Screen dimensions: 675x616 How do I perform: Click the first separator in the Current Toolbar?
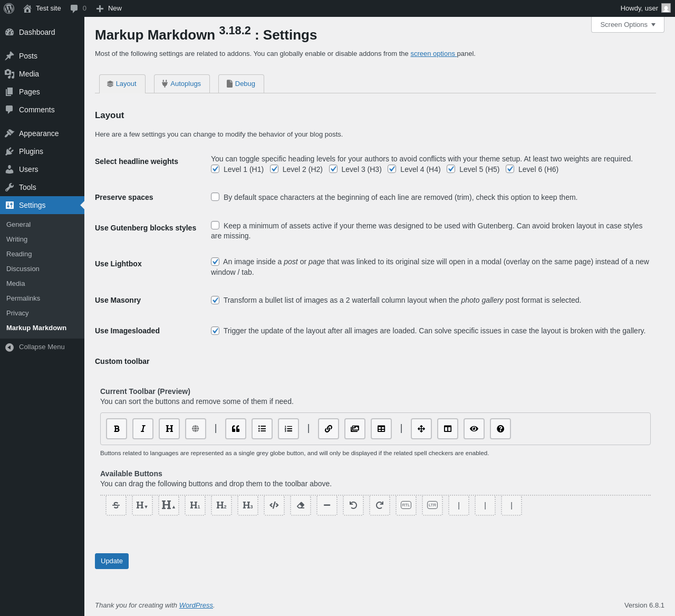216,429
